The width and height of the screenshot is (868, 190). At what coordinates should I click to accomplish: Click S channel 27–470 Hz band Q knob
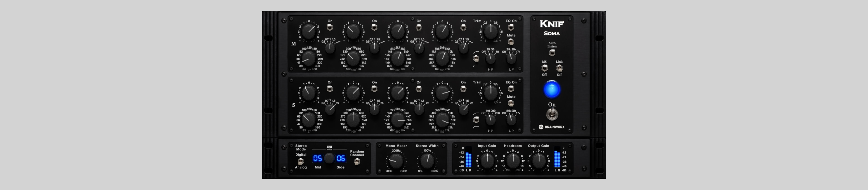[330, 109]
